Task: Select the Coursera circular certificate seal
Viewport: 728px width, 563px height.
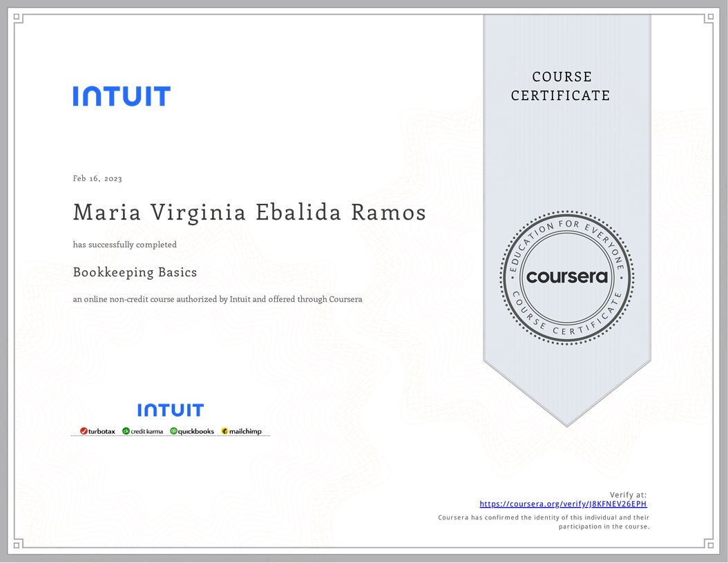Action: click(566, 278)
